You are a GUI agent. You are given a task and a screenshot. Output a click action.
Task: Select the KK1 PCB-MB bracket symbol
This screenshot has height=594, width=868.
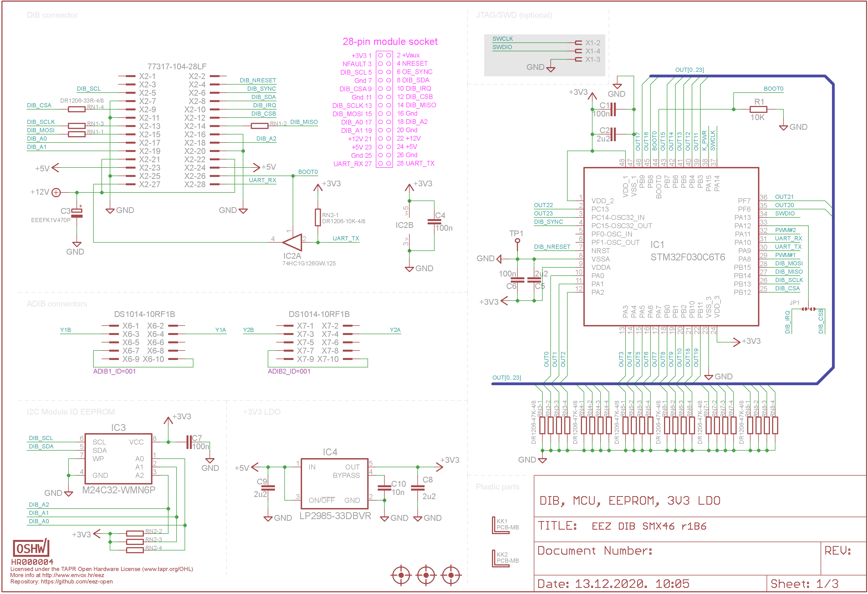click(501, 525)
